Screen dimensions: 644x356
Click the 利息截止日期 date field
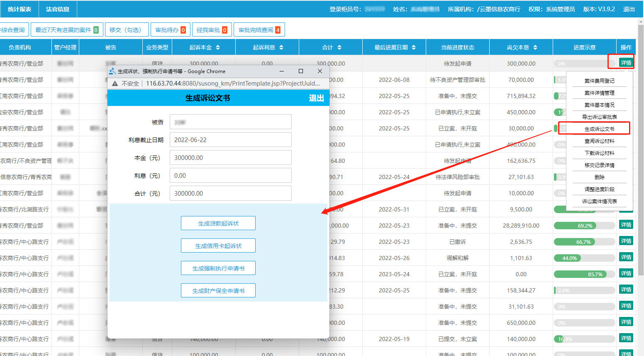tap(230, 140)
